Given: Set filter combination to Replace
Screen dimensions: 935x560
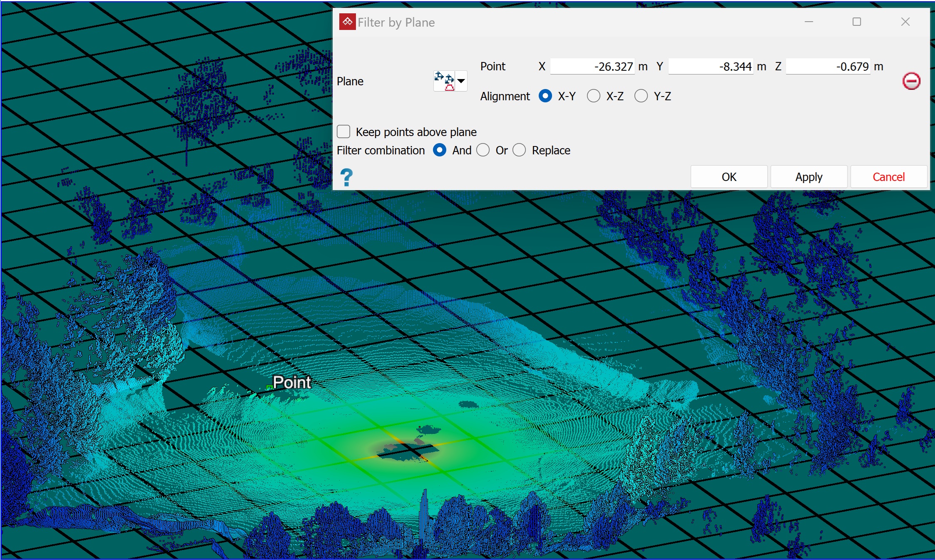Looking at the screenshot, I should point(519,150).
